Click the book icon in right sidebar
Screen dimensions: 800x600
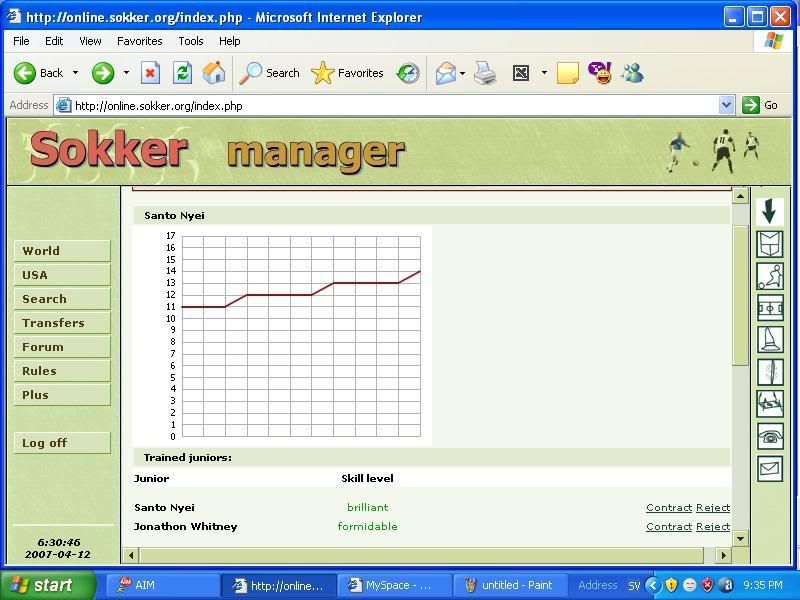[x=769, y=244]
